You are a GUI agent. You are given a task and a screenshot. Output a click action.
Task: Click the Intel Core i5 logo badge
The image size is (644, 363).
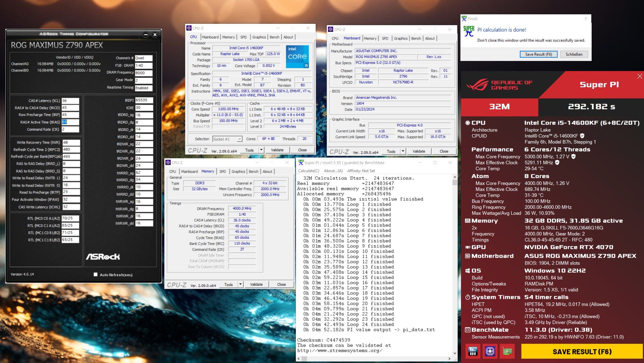[x=297, y=56]
